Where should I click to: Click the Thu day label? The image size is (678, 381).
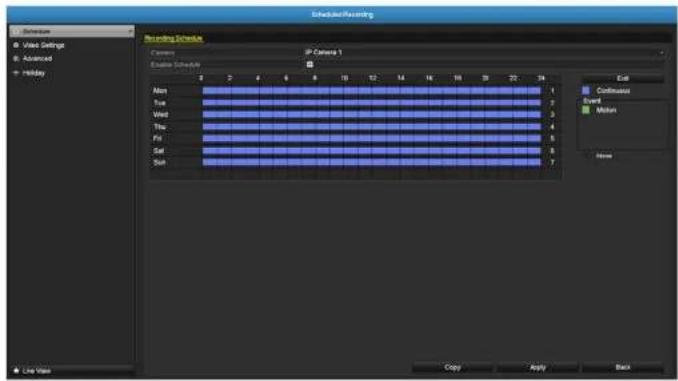160,127
